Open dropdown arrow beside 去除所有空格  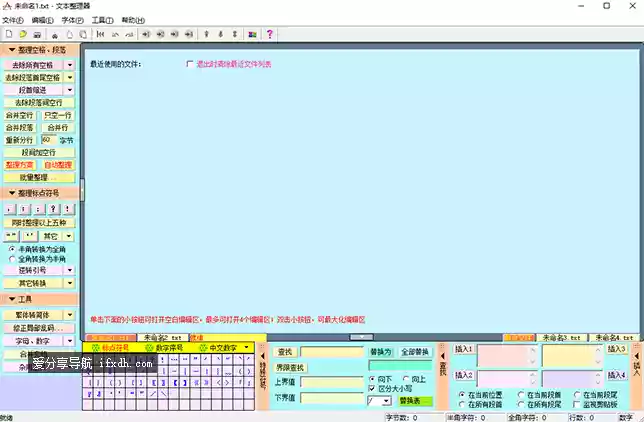pyautogui.click(x=70, y=64)
